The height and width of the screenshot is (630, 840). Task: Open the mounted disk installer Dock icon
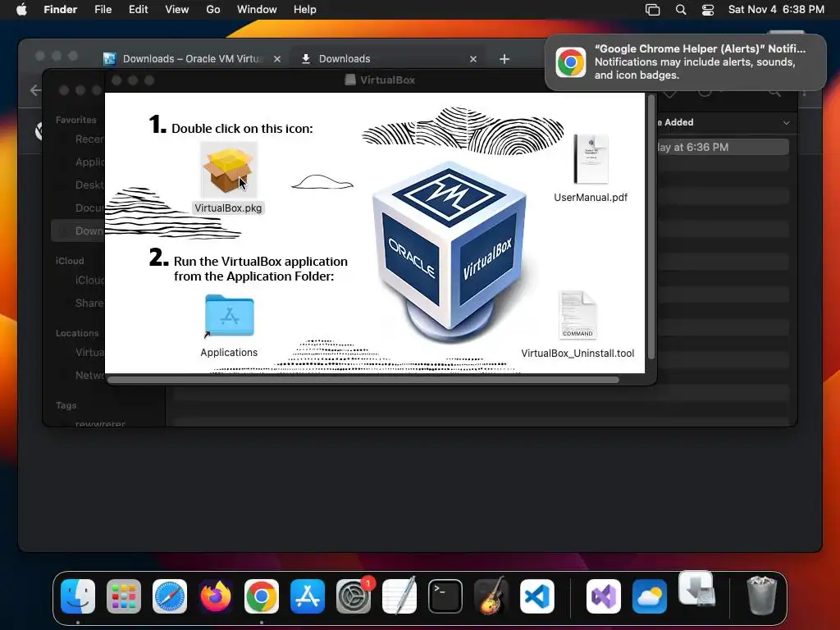[x=696, y=589]
